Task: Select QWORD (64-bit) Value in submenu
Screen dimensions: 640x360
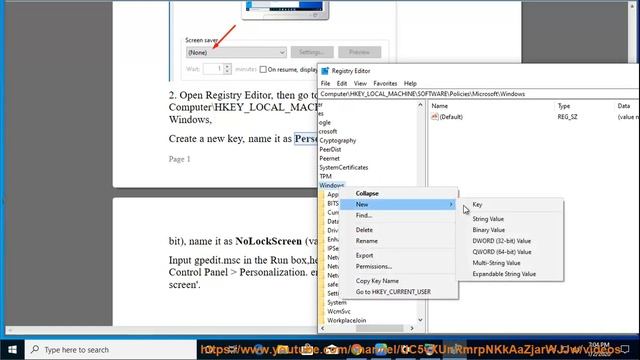Action: click(510, 252)
